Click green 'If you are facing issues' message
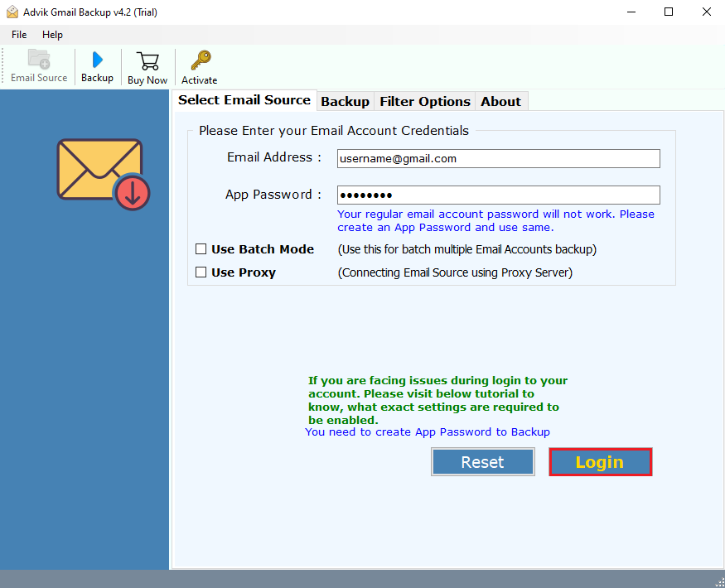This screenshot has width=725, height=588. pos(437,400)
